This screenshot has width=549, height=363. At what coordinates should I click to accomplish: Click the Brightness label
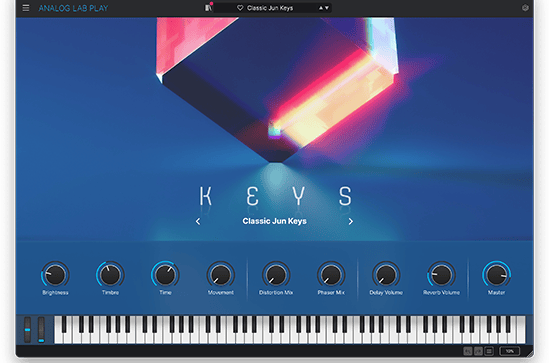tap(55, 293)
